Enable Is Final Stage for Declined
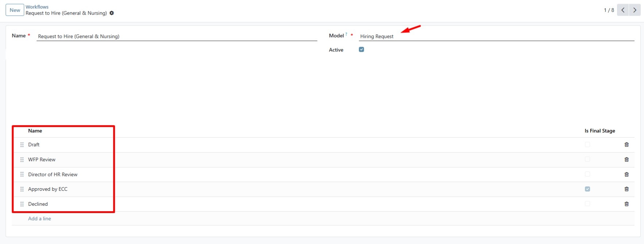The width and height of the screenshot is (644, 244). click(587, 204)
